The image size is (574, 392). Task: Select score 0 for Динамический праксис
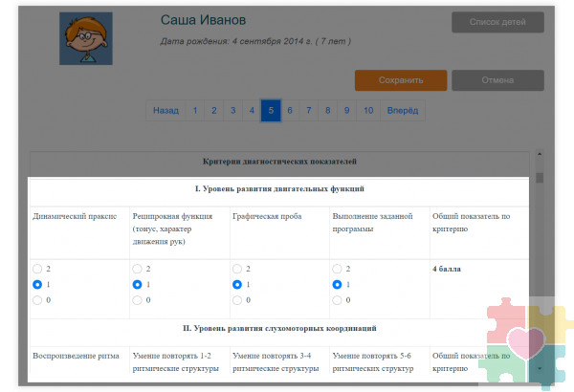click(x=37, y=300)
